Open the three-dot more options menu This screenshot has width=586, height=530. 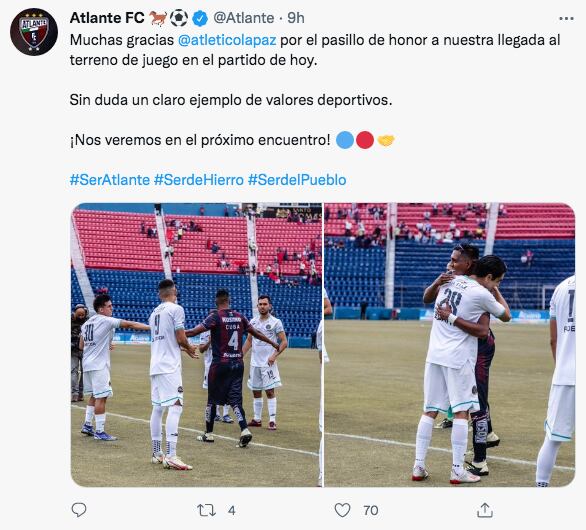pyautogui.click(x=566, y=18)
